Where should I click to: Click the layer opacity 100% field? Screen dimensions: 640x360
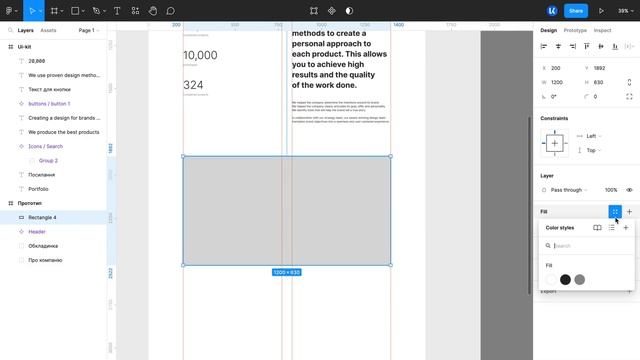tap(611, 190)
